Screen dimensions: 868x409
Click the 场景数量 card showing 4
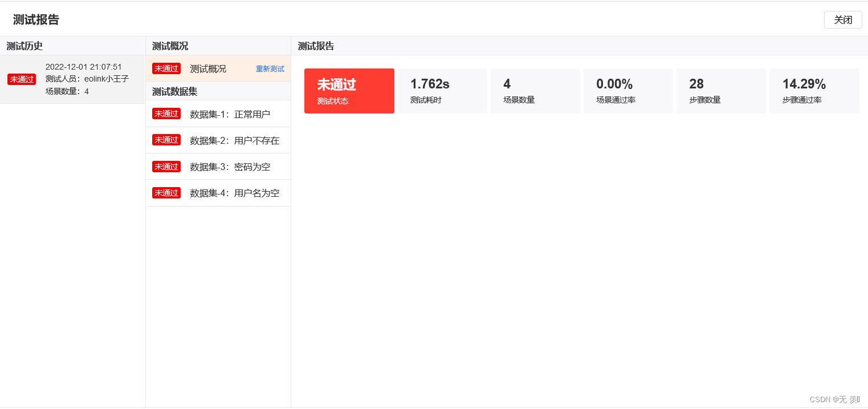[x=535, y=91]
